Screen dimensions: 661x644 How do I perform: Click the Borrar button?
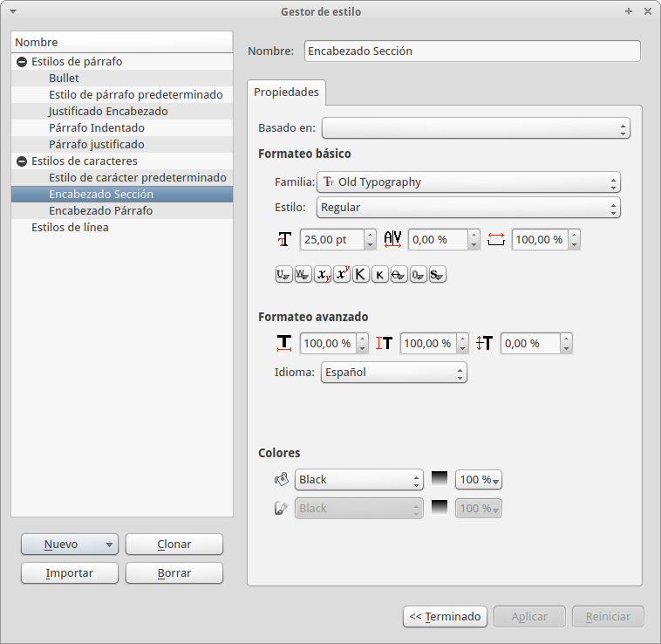click(x=174, y=573)
